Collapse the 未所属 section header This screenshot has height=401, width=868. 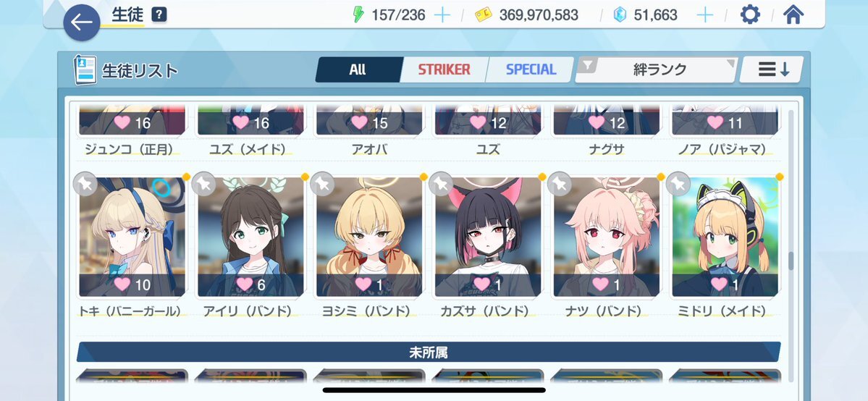429,353
